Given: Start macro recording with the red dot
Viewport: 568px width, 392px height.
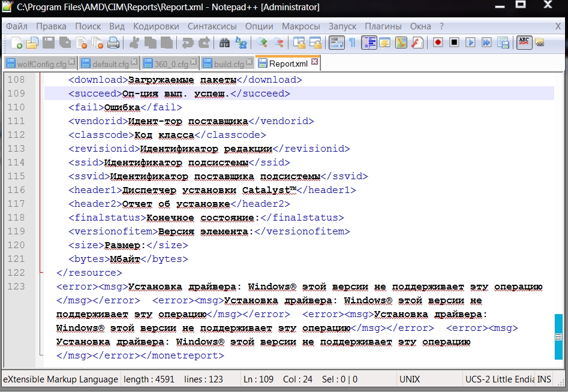Looking at the screenshot, I should click(x=438, y=43).
